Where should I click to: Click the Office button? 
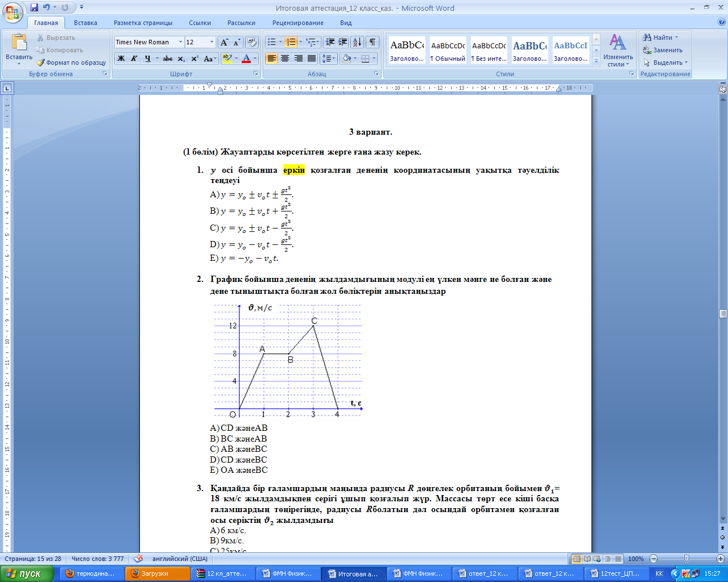point(13,11)
